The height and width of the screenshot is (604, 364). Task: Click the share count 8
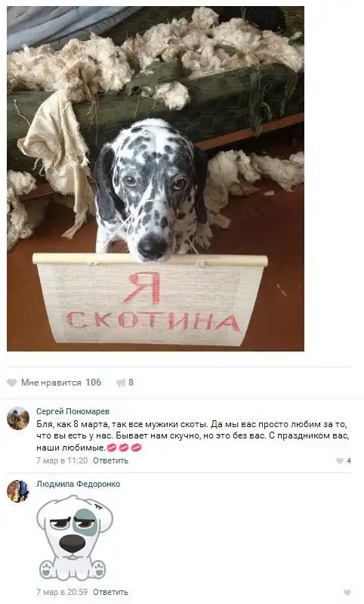pos(131,383)
